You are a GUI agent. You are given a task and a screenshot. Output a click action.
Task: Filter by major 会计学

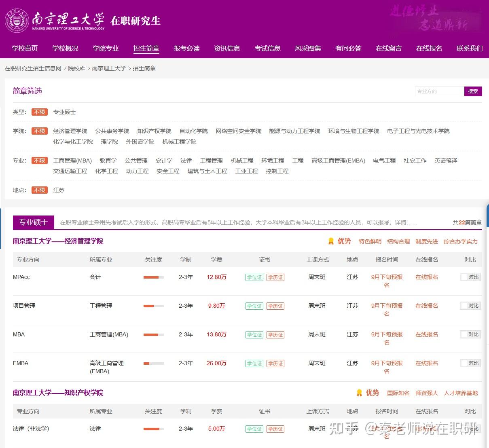click(x=164, y=161)
